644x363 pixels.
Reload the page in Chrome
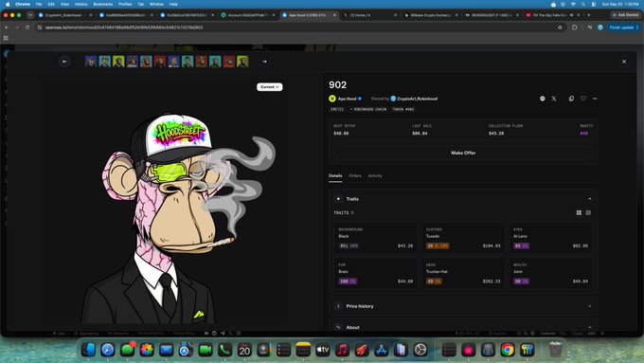pyautogui.click(x=27, y=27)
